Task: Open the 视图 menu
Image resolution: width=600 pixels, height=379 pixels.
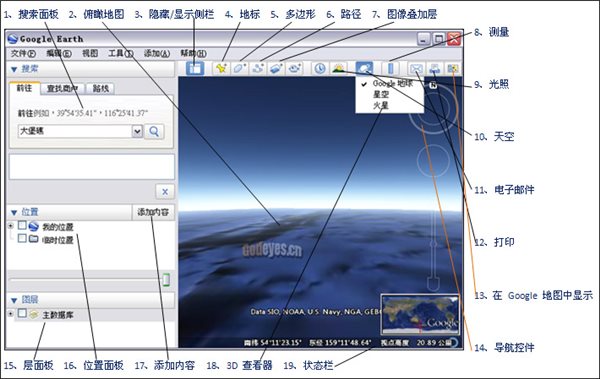Action: point(90,54)
